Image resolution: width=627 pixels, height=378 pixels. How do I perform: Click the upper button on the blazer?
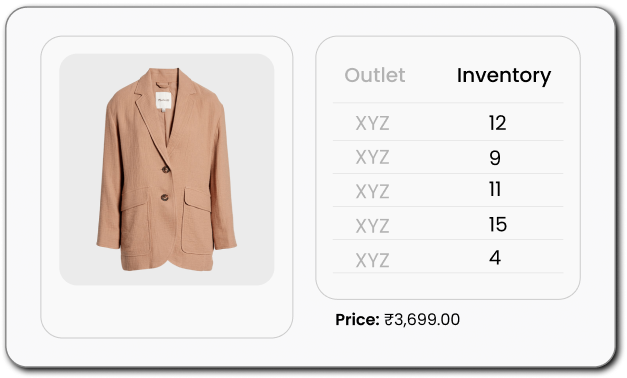coord(166,170)
